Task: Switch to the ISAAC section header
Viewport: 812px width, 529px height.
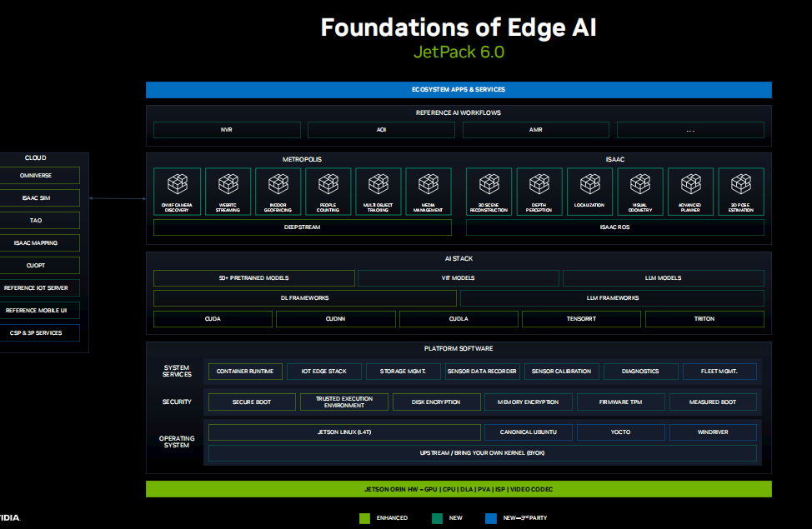Action: click(x=614, y=159)
